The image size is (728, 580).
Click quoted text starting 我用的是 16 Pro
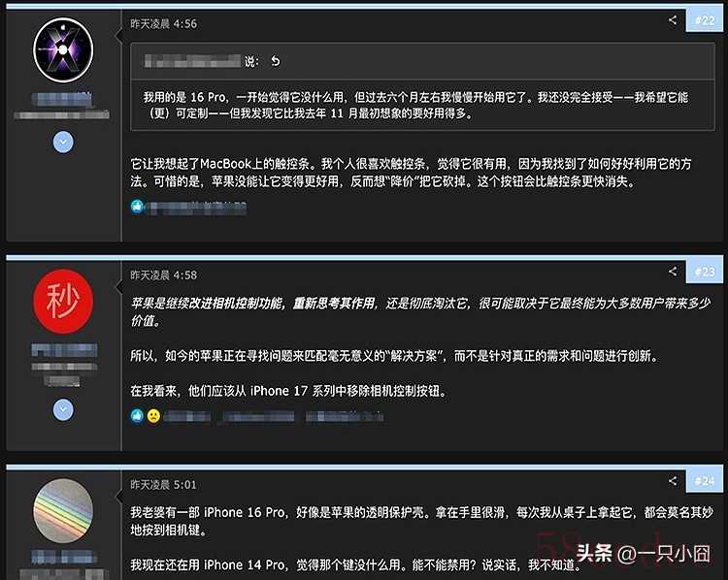click(415, 106)
